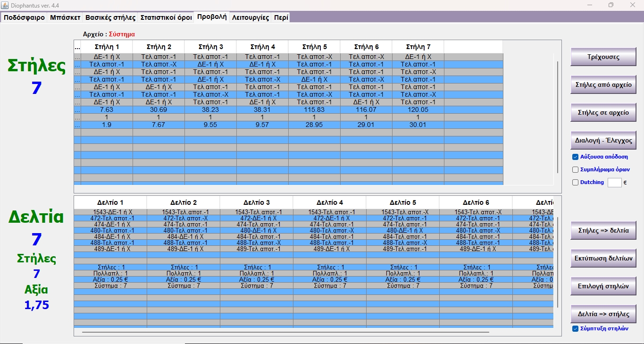Select the Στήλη 5 column header
The image size is (644, 344).
point(314,47)
